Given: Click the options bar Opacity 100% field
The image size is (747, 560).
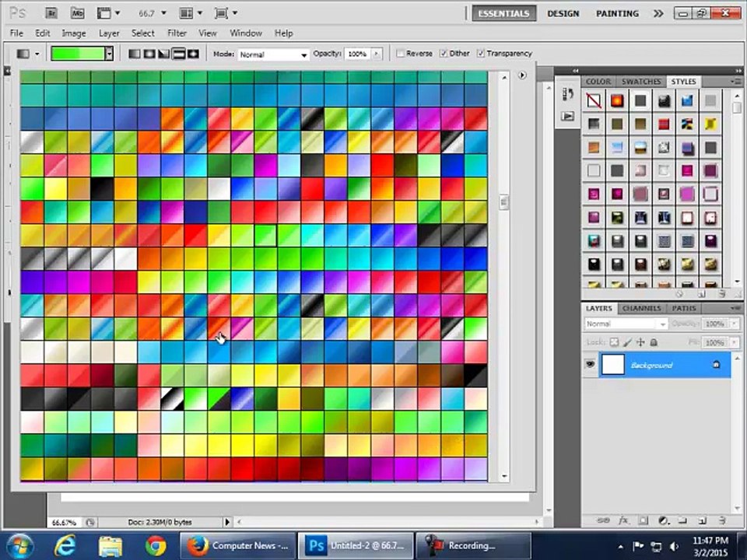Looking at the screenshot, I should tap(357, 54).
